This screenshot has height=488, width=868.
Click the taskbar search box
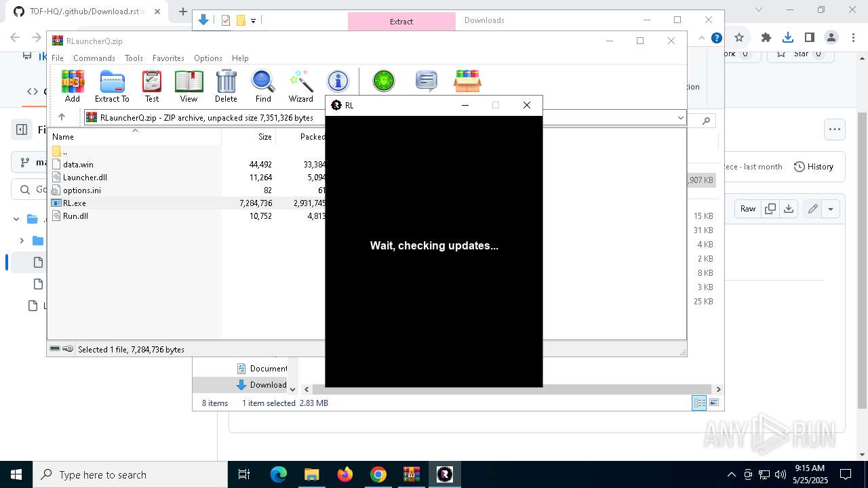130,474
